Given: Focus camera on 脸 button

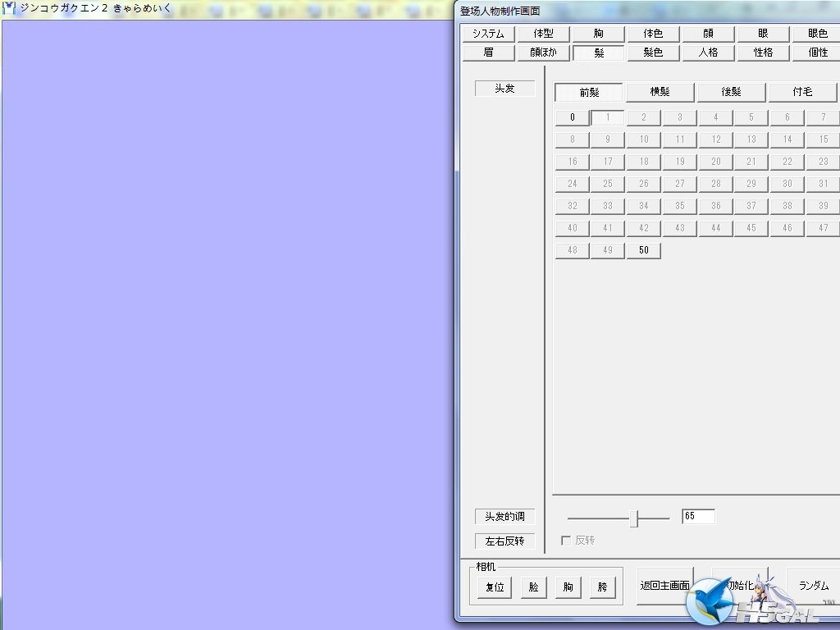Looking at the screenshot, I should pyautogui.click(x=533, y=587).
